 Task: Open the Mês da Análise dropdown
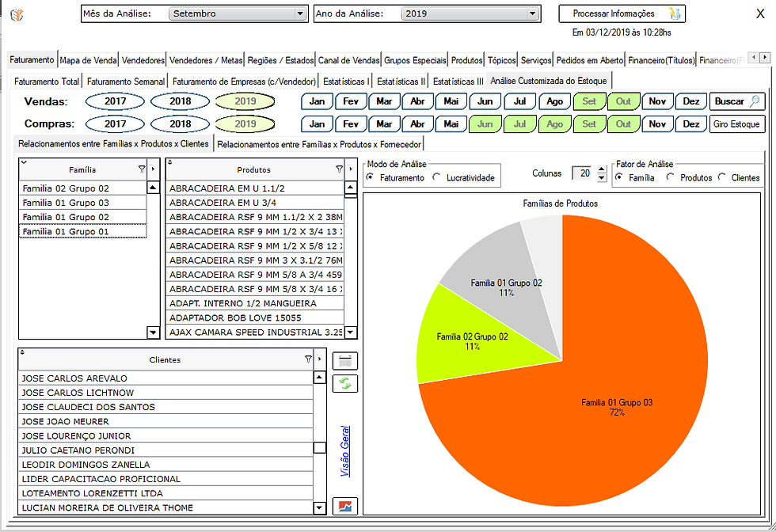tap(300, 14)
